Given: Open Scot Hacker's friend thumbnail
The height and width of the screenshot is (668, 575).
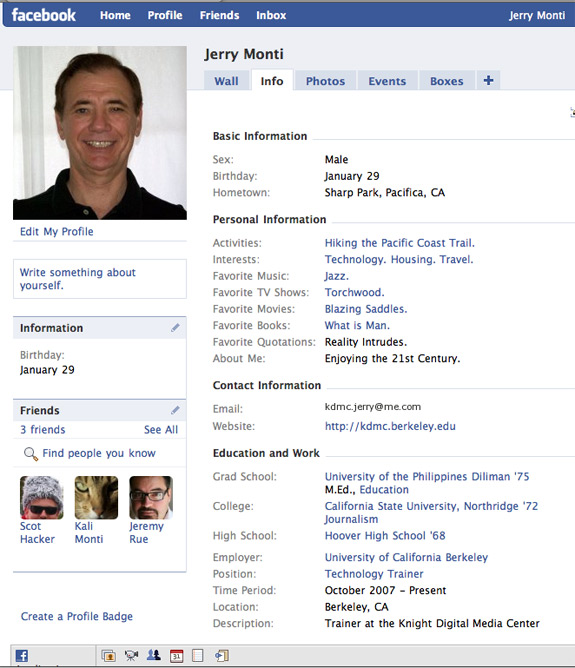Looking at the screenshot, I should tap(42, 498).
